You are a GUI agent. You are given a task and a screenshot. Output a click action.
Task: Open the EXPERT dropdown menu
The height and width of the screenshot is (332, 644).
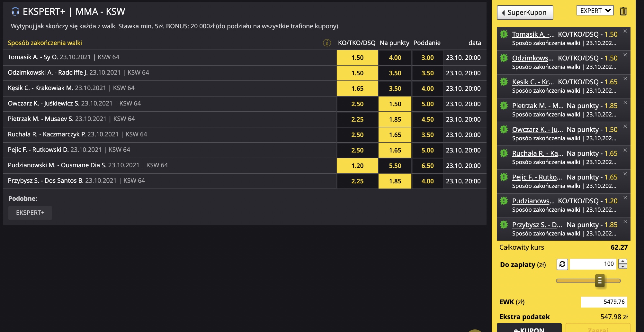(x=595, y=11)
